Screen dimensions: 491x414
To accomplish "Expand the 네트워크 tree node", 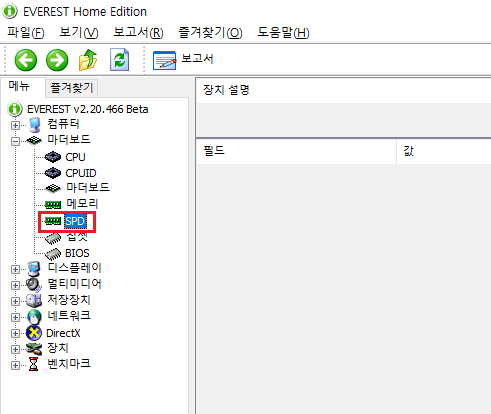I will [15, 317].
